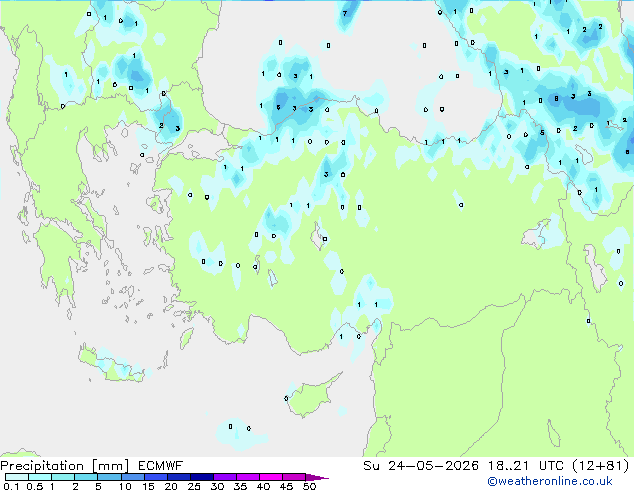Click the 45–50 mm legend color swatch

pyautogui.click(x=294, y=477)
